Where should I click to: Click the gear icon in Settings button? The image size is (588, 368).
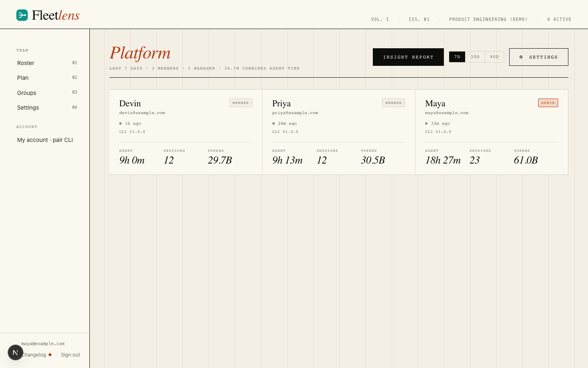pyautogui.click(x=521, y=57)
